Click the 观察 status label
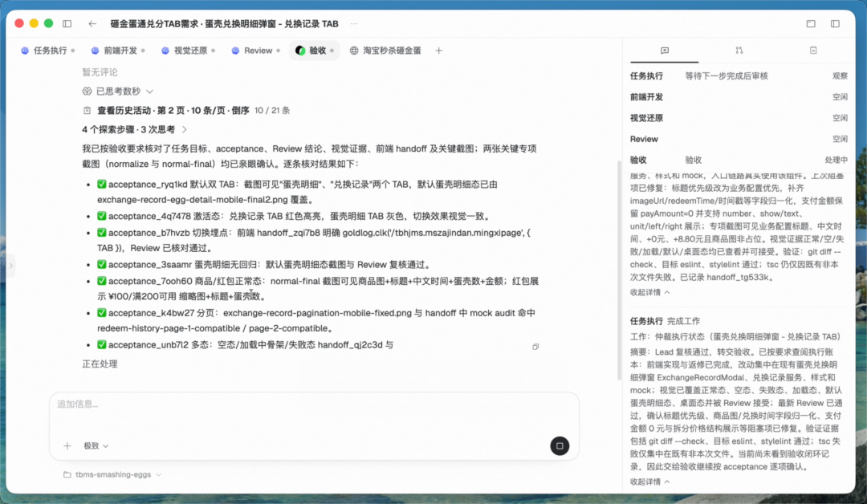 [840, 76]
